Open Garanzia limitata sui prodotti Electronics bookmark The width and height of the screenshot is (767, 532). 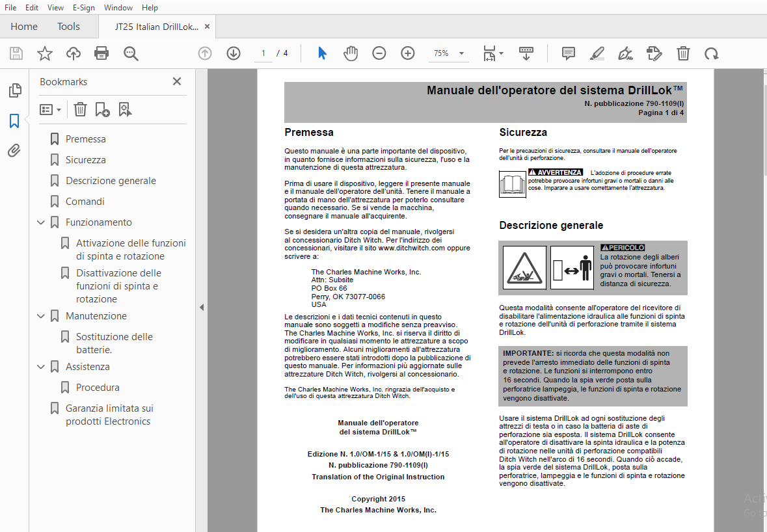coord(109,415)
